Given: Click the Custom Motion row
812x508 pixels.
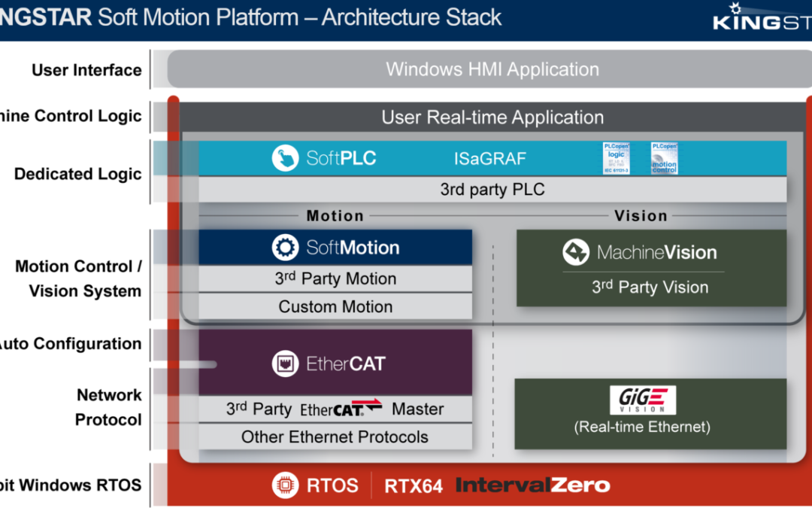Looking at the screenshot, I should (335, 306).
